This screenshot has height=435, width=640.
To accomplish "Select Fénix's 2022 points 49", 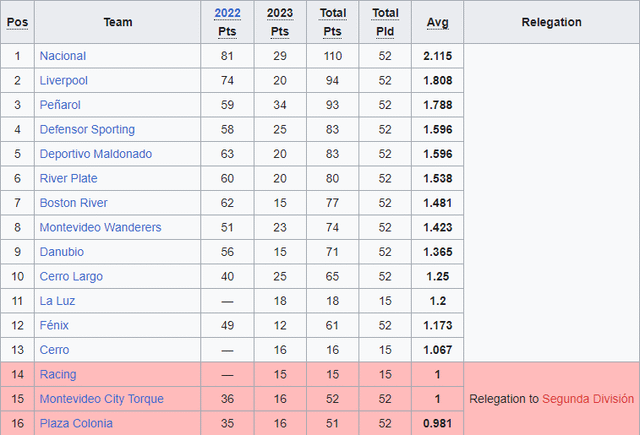I will click(x=227, y=325).
